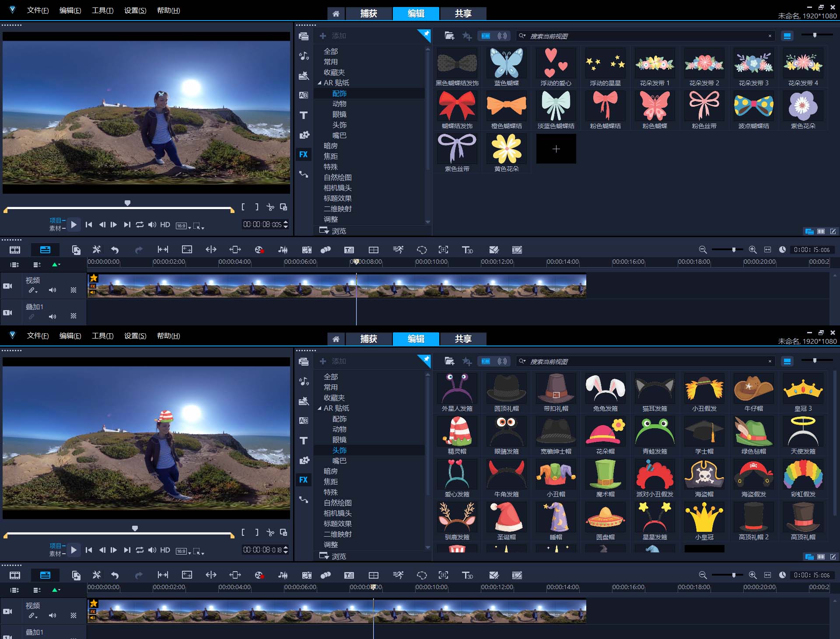Mute the 叠加1 track speaker in upper window
The height and width of the screenshot is (639, 840).
coord(52,316)
